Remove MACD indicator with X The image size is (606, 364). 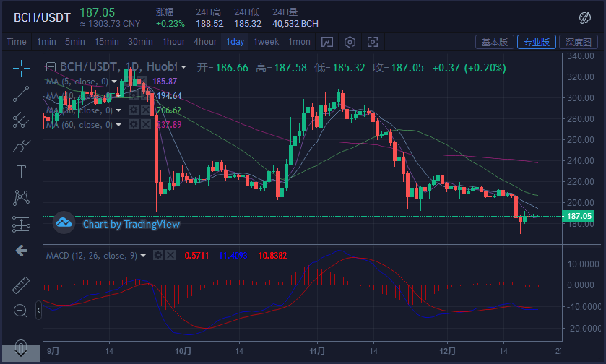coord(170,255)
